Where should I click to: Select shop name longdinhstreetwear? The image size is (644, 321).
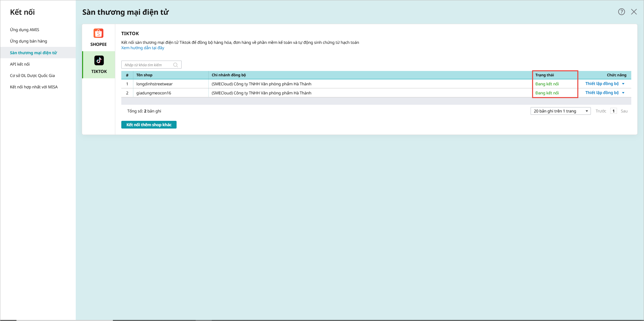[x=154, y=84]
